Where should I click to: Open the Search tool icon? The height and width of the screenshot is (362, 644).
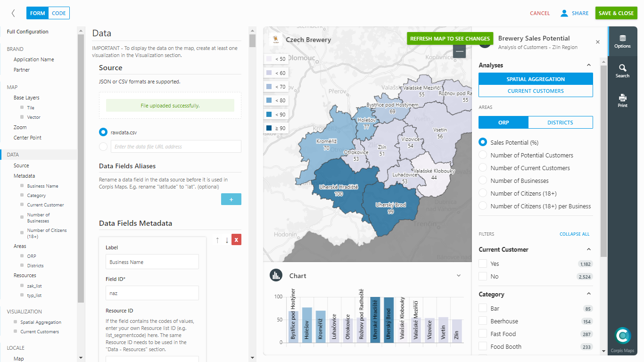(x=622, y=67)
